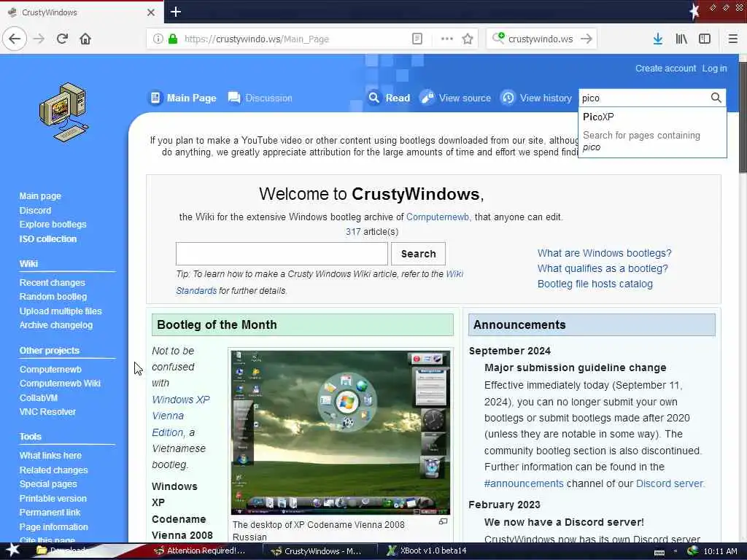The image size is (747, 560).
Task: Click the Log in link
Action: tap(715, 68)
